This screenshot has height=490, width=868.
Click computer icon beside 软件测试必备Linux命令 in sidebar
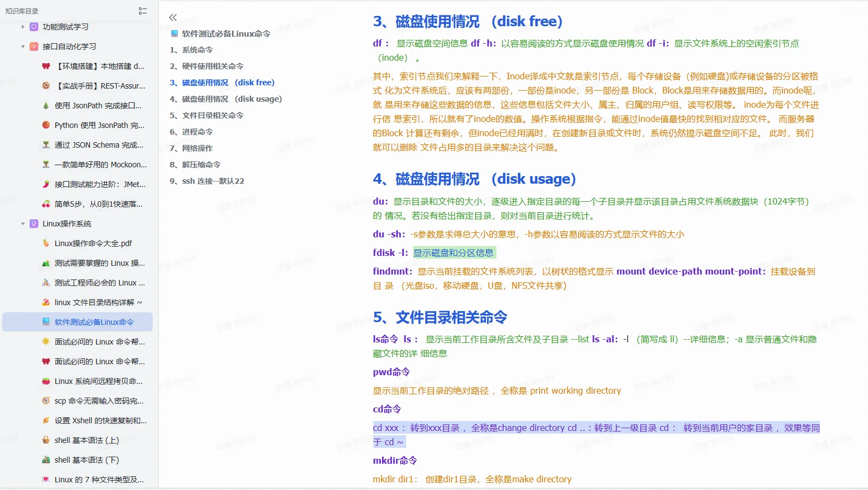pyautogui.click(x=46, y=322)
